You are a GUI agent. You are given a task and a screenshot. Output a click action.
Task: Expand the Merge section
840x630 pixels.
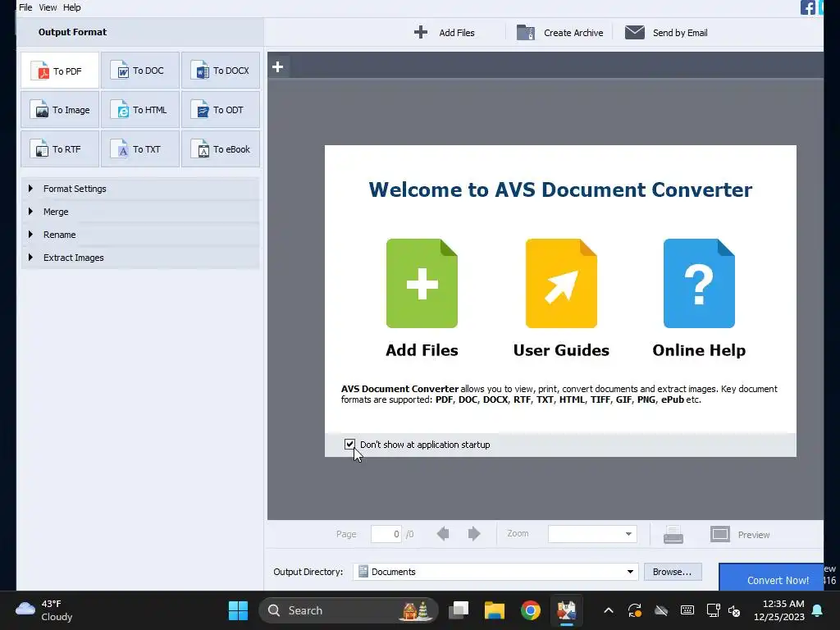(x=140, y=212)
